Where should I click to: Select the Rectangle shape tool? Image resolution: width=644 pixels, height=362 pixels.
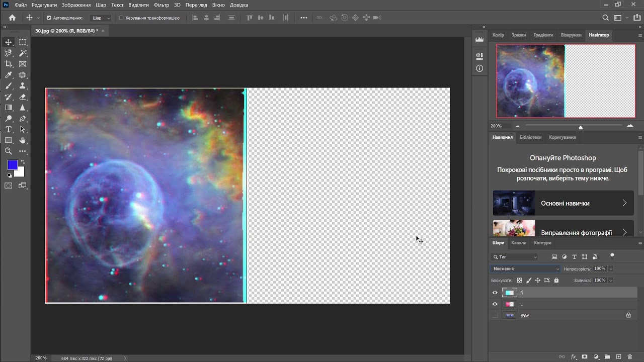click(x=9, y=140)
